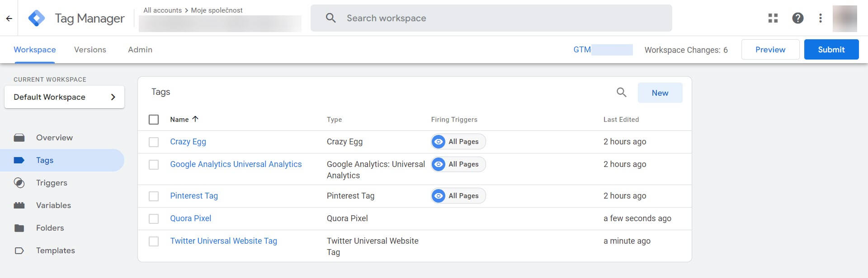
Task: Click the back arrow icon
Action: 9,19
